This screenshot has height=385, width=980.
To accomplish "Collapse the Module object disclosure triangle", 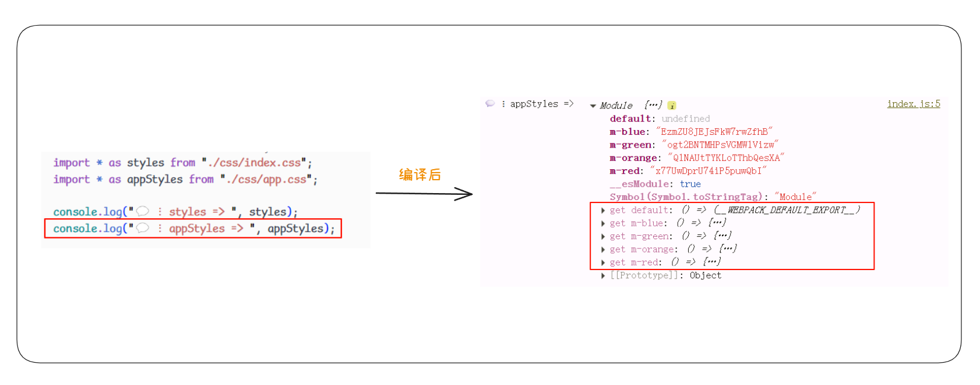I will click(593, 106).
